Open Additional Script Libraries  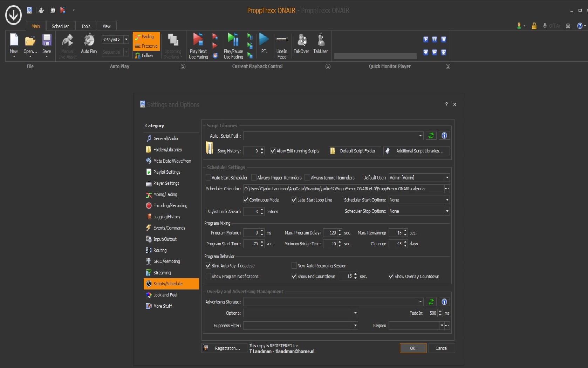pyautogui.click(x=417, y=151)
